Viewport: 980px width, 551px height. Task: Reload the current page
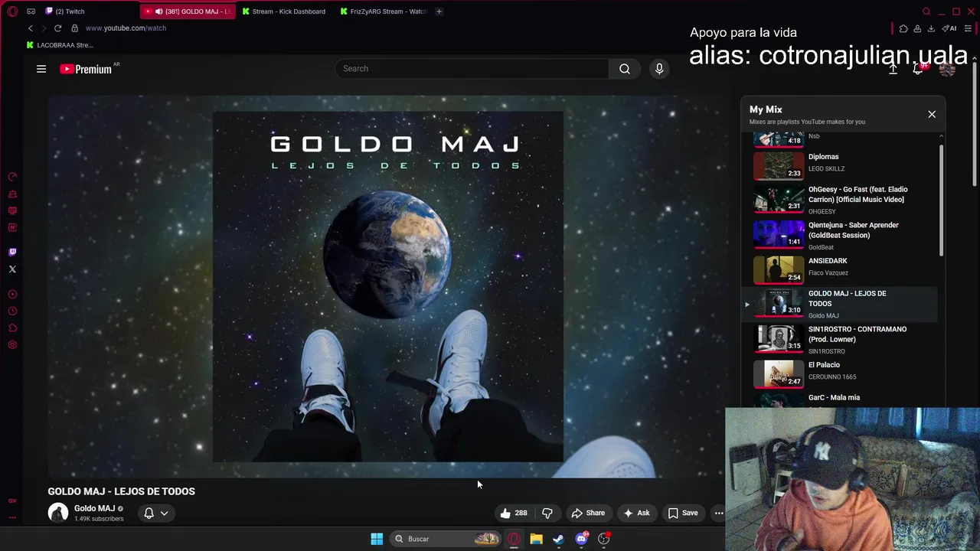57,28
